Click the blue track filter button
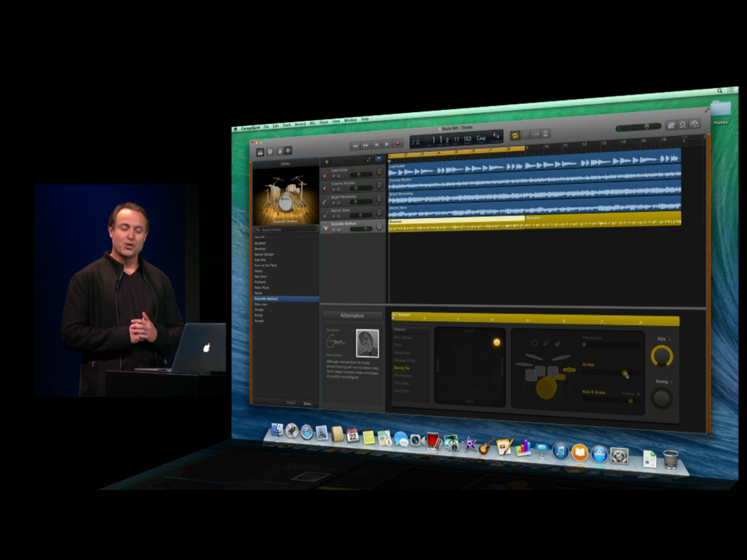This screenshot has width=747, height=560. click(379, 159)
